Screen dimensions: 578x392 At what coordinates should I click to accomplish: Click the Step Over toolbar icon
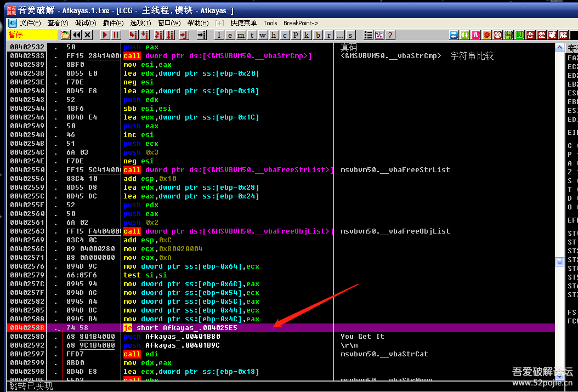point(145,35)
